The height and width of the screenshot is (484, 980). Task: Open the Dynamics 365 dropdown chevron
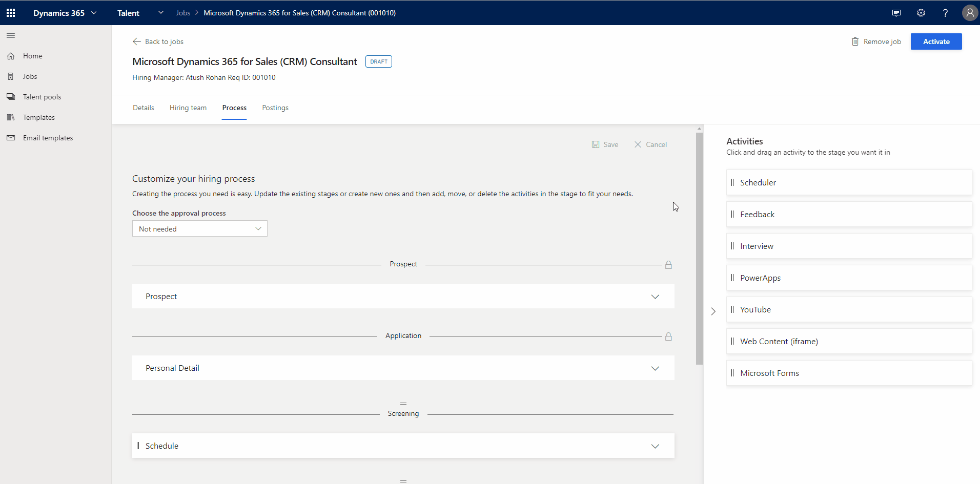[x=94, y=13]
